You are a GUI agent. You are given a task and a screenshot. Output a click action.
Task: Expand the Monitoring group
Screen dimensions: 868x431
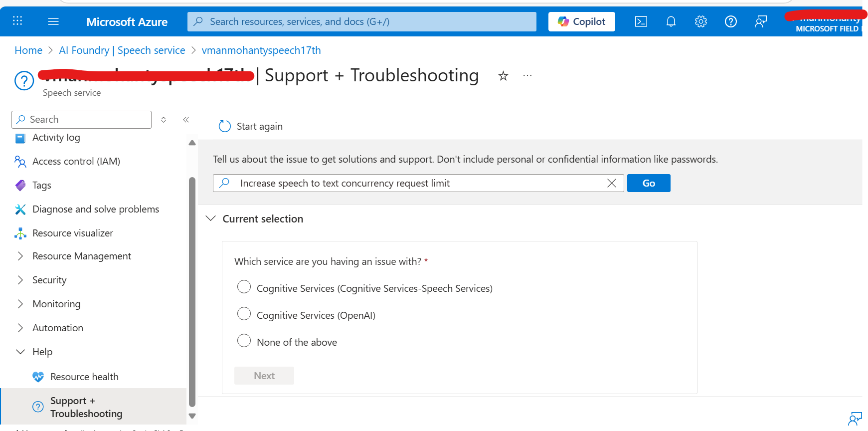(20, 304)
